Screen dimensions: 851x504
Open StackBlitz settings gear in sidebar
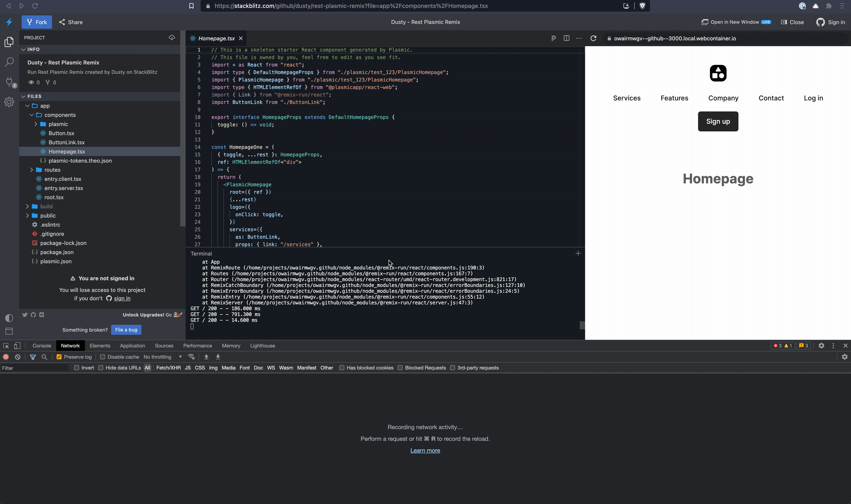[9, 102]
